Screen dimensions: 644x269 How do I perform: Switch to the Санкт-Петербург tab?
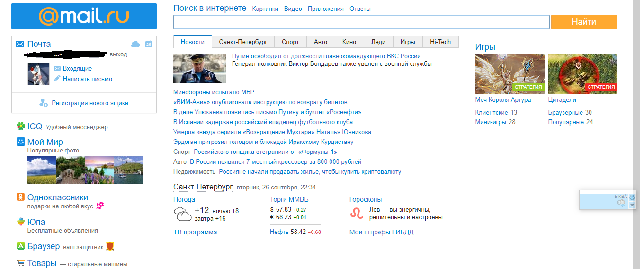coord(243,42)
